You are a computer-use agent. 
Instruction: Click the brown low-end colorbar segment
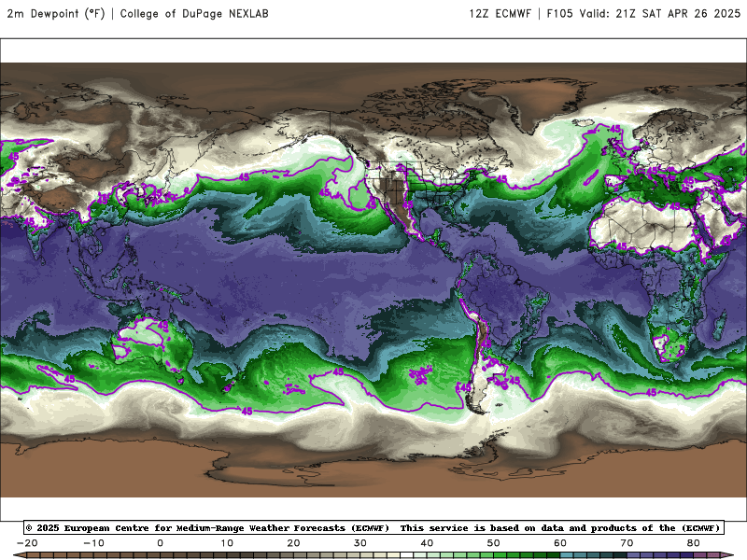click(x=34, y=556)
